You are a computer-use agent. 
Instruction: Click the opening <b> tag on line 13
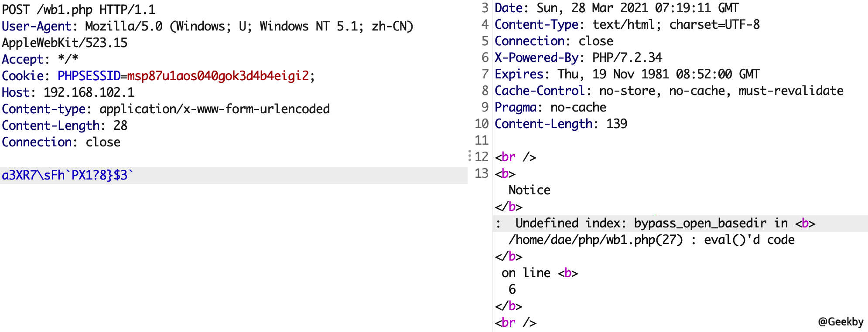click(505, 173)
